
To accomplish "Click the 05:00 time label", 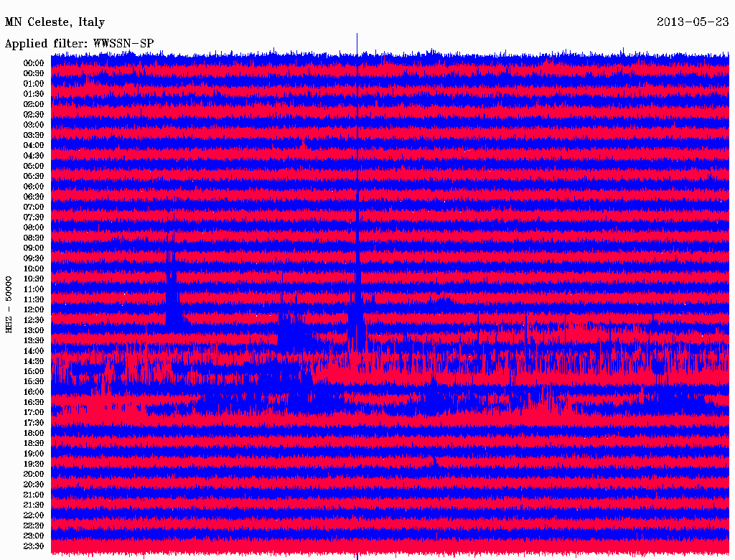I will coord(34,166).
